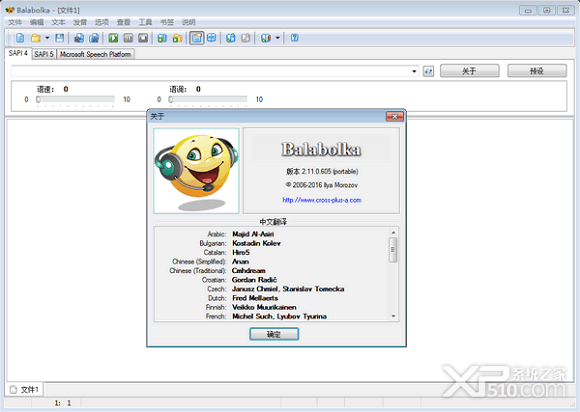Click the grey Stop icon in toolbar
580x412 pixels.
point(143,38)
